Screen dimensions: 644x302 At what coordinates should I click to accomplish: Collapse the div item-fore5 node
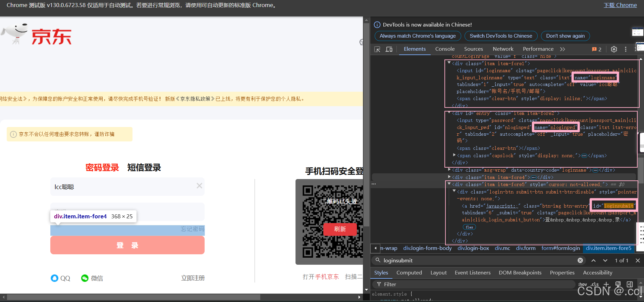coord(449,184)
